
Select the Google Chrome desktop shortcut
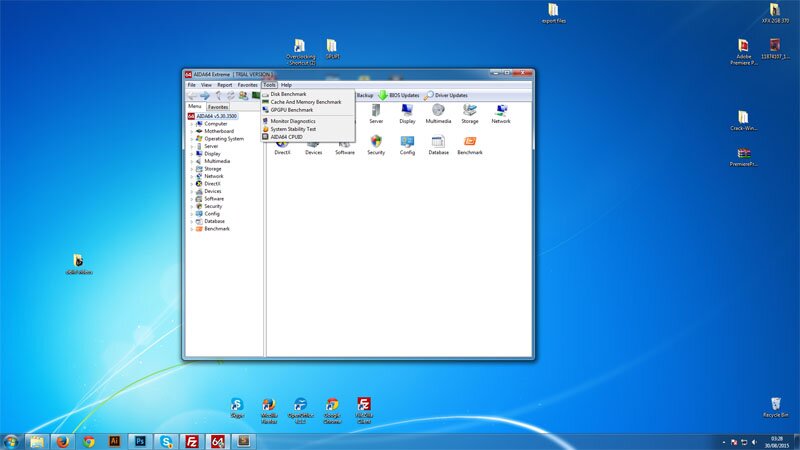coord(332,410)
